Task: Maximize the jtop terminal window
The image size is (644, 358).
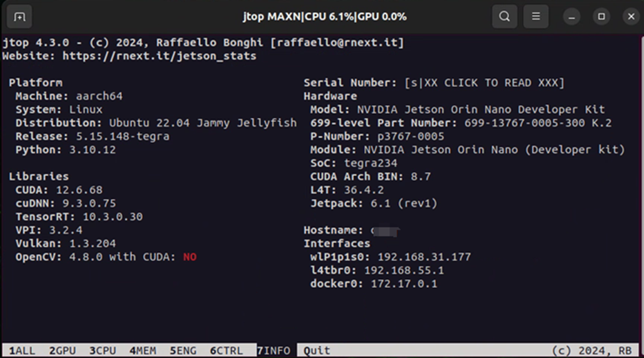Action: [601, 17]
